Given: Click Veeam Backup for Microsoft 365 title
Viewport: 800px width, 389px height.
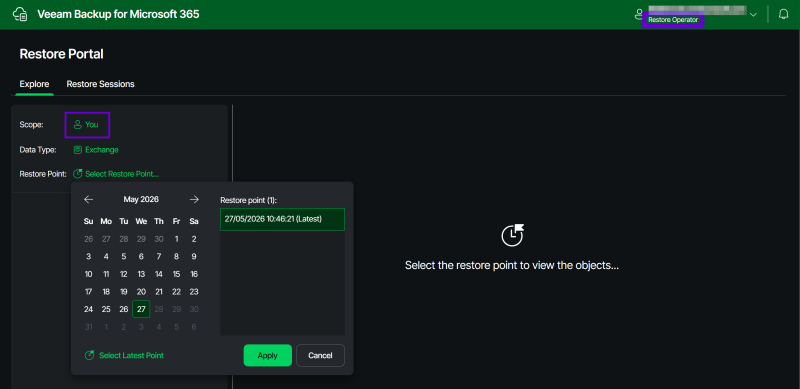Looking at the screenshot, I should [118, 14].
